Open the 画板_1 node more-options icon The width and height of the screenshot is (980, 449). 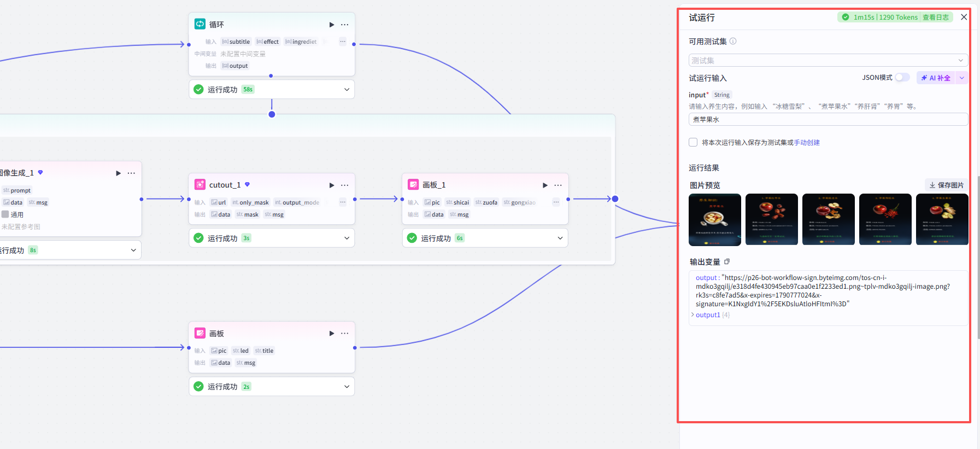[558, 185]
